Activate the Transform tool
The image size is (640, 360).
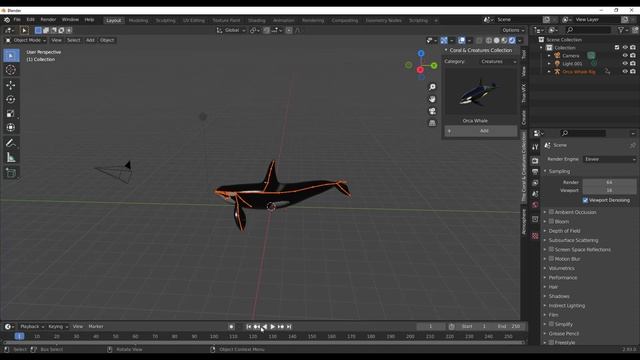tap(11, 128)
